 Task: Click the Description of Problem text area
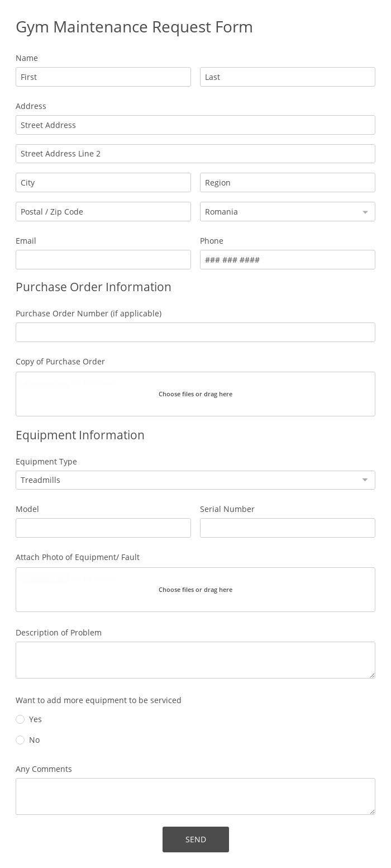195,660
